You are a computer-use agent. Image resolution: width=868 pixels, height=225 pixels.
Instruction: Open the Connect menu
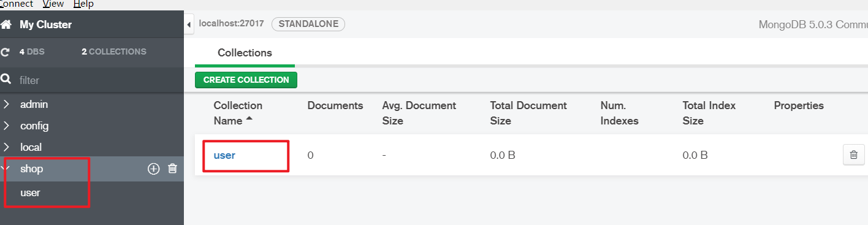click(17, 4)
